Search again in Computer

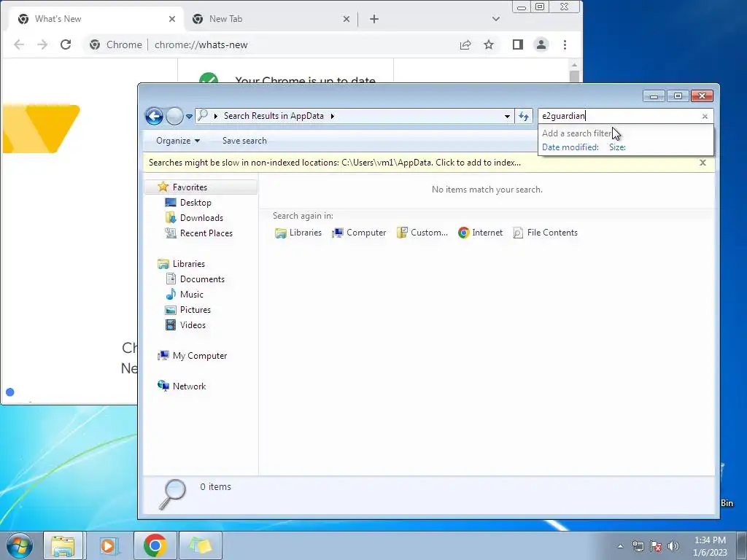click(x=359, y=233)
